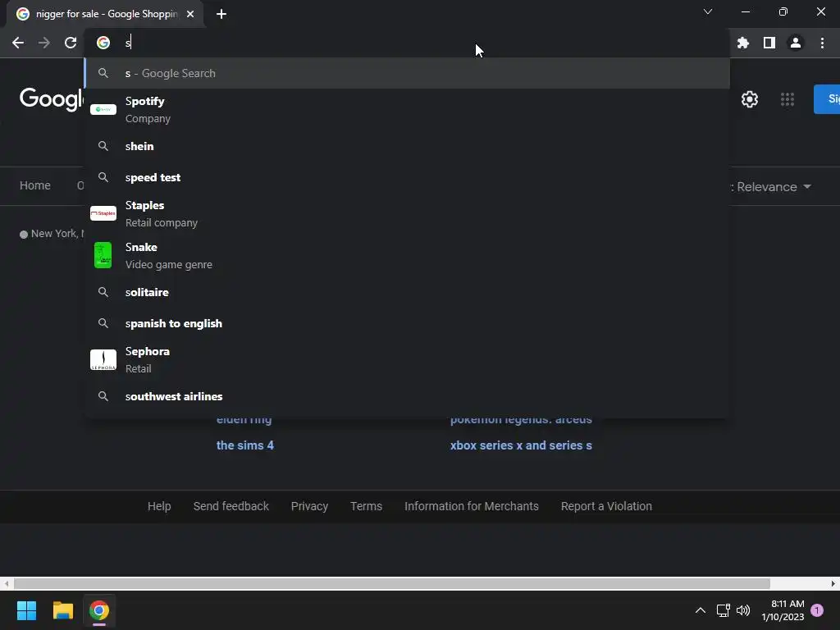Choose the 'speed test' suggestion
The width and height of the screenshot is (840, 630).
point(407,177)
